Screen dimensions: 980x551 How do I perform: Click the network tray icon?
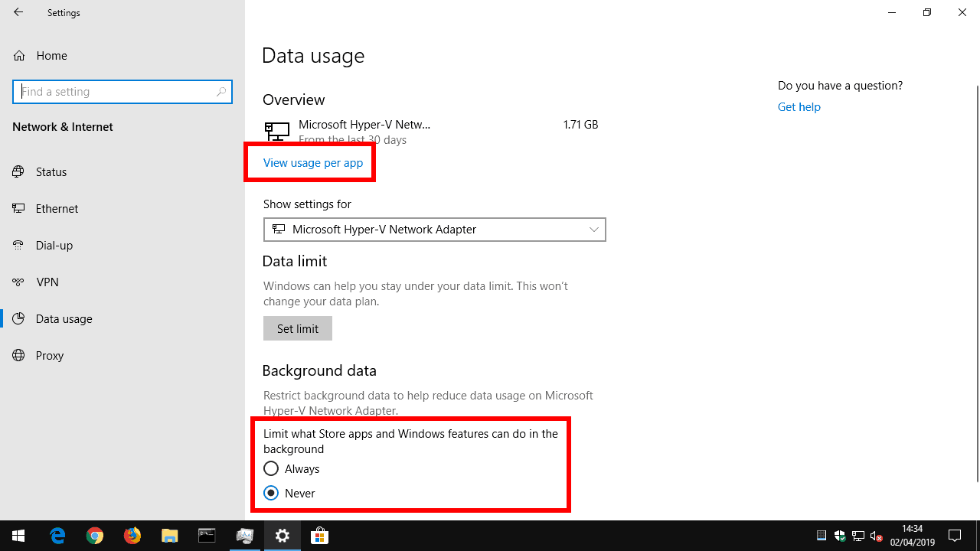(x=858, y=536)
